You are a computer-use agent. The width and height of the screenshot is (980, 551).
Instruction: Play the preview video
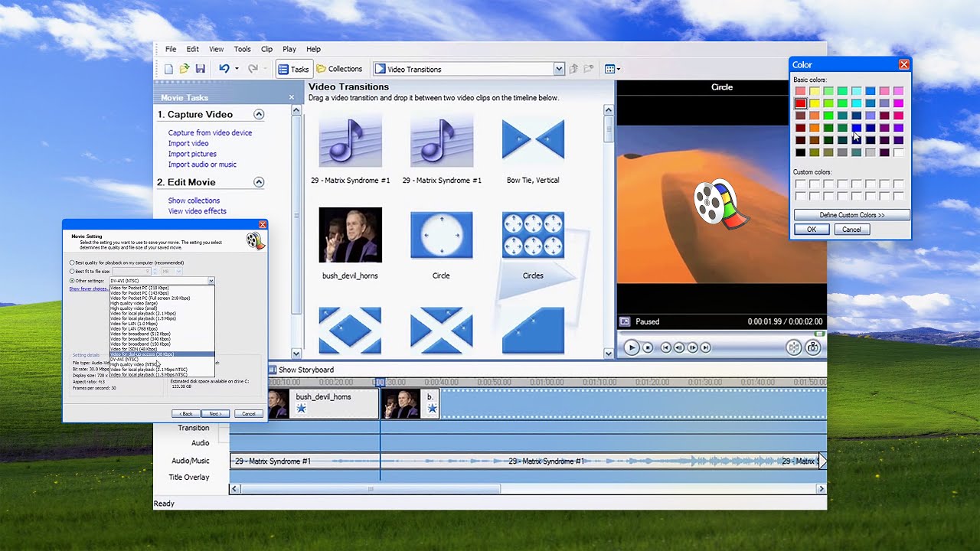632,347
